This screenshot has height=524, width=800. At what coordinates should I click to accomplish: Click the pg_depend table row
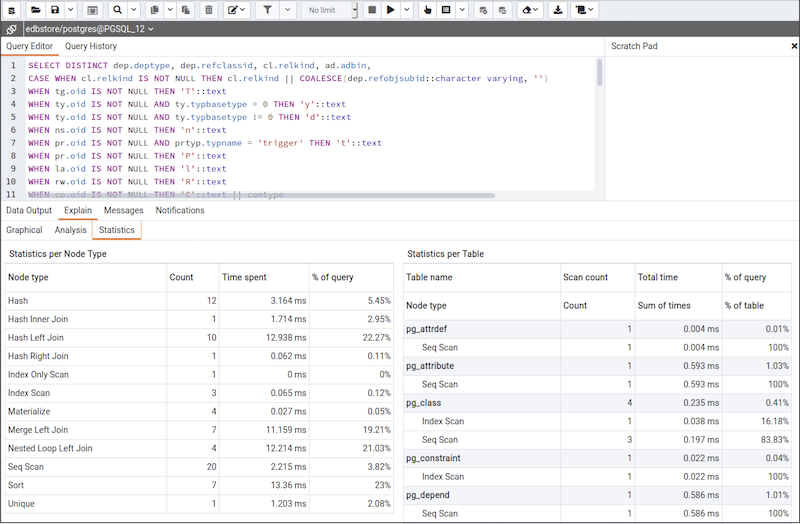pyautogui.click(x=597, y=494)
